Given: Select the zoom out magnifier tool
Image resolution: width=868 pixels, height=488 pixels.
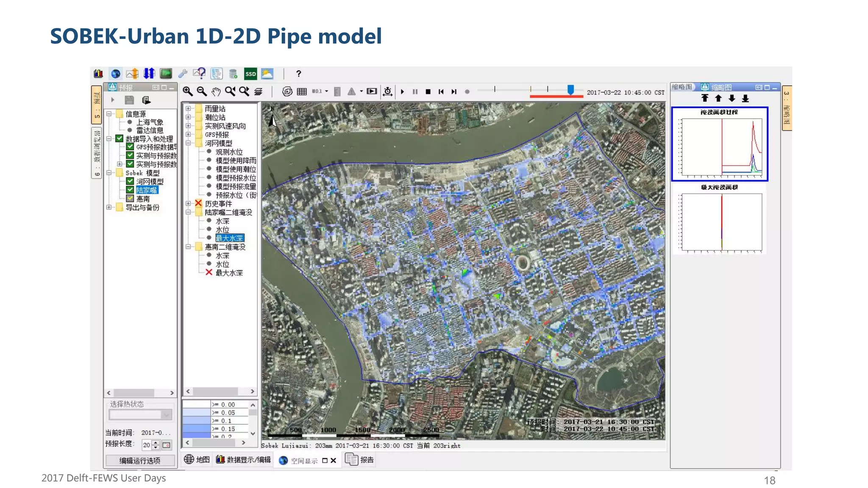Looking at the screenshot, I should point(202,91).
